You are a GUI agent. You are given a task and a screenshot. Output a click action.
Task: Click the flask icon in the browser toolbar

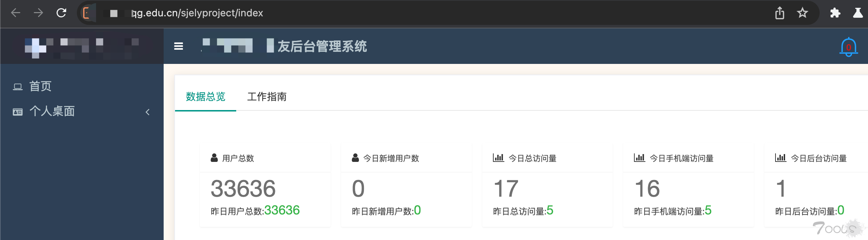click(x=858, y=13)
